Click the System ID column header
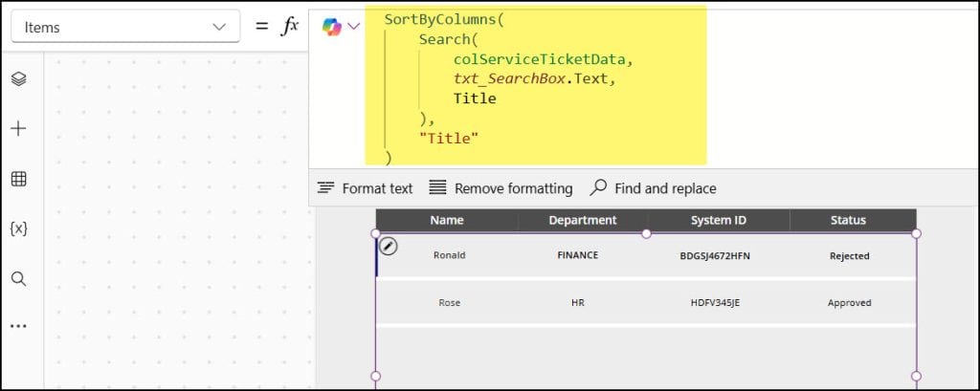This screenshot has width=980, height=391. (x=719, y=220)
